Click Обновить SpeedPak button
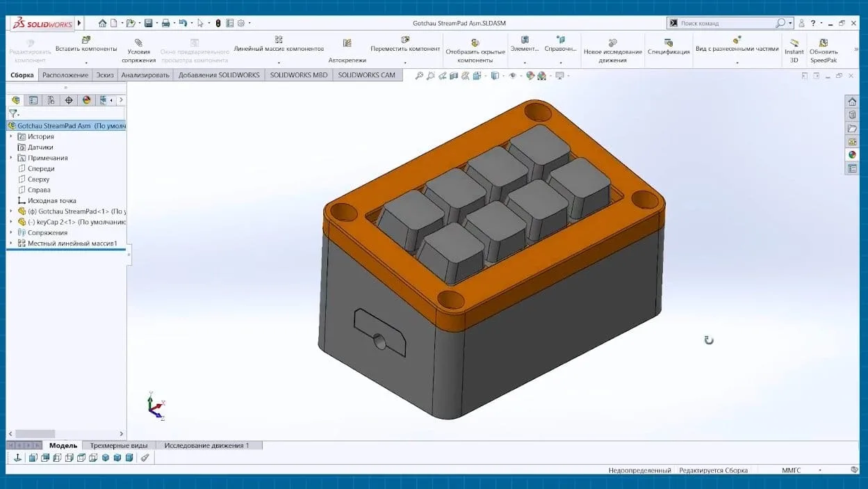 (x=824, y=51)
